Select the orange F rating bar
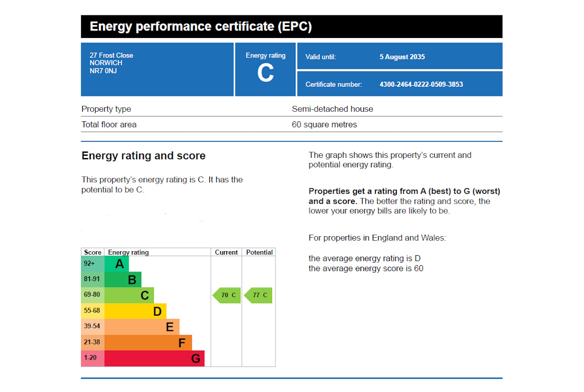 pos(148,343)
